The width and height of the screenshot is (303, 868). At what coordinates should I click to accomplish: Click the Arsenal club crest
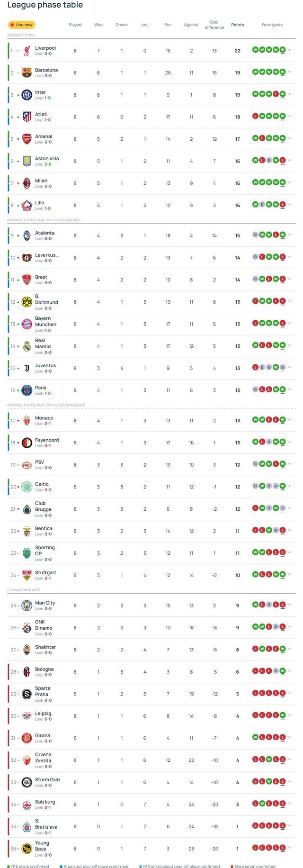coord(27,139)
